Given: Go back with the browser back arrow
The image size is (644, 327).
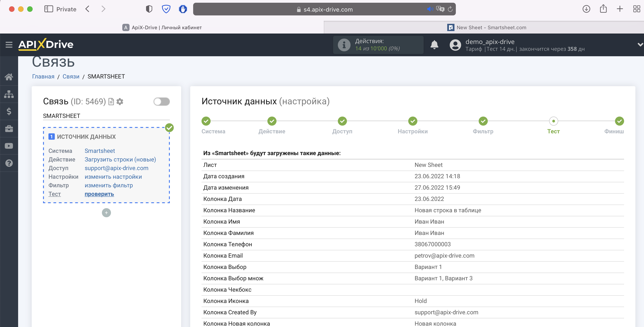Looking at the screenshot, I should click(x=87, y=9).
